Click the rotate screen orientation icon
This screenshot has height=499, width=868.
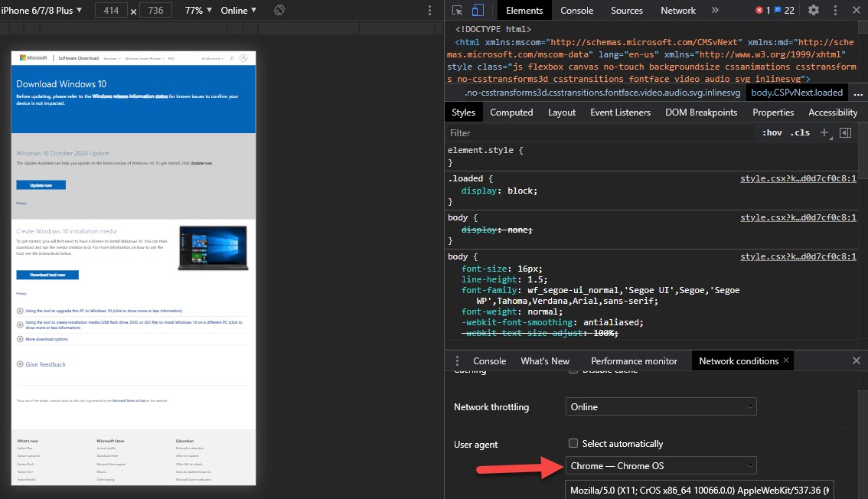point(279,11)
